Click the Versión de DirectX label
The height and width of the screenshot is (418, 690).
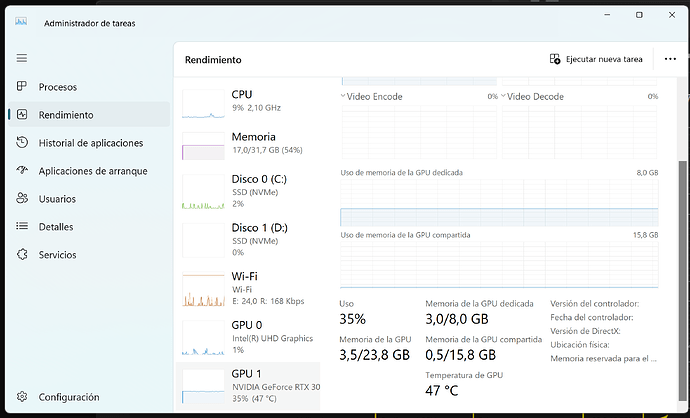[x=585, y=331]
